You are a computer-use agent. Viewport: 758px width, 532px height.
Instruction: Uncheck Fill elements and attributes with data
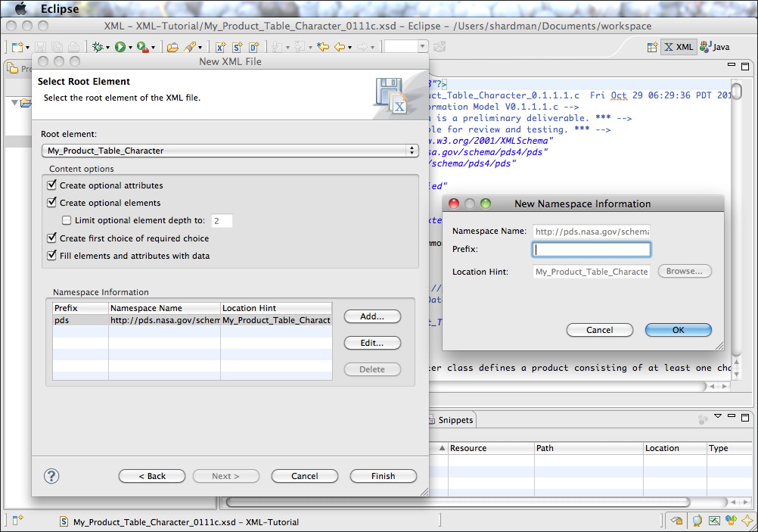[x=51, y=255]
